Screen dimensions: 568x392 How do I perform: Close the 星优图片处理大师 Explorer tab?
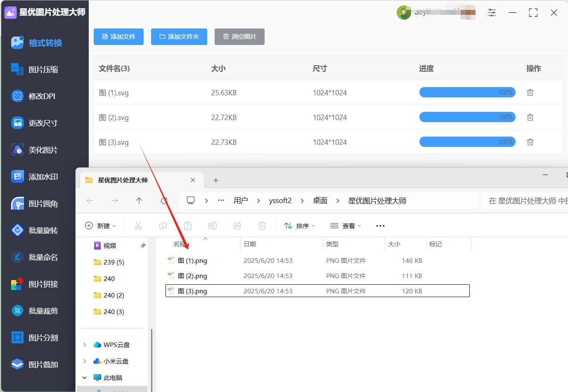click(193, 180)
